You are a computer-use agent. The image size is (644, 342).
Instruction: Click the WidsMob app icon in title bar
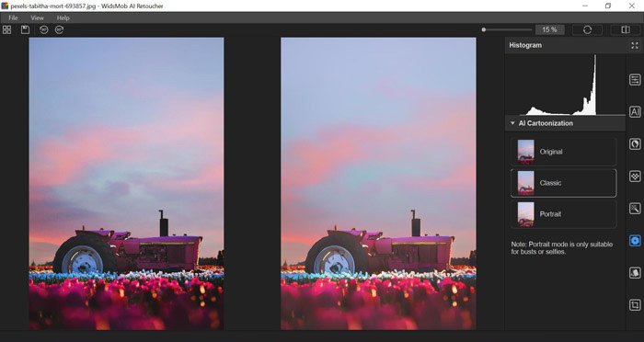pyautogui.click(x=5, y=6)
